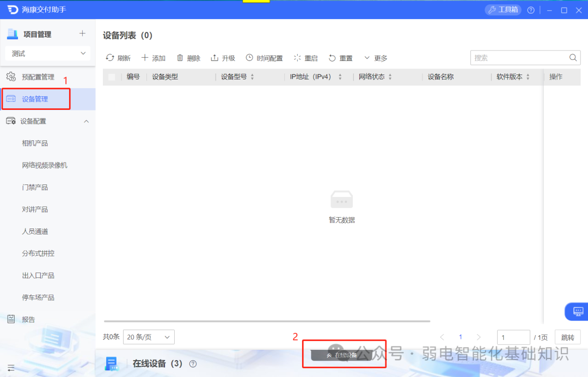Click the help question mark in title bar

click(x=531, y=10)
